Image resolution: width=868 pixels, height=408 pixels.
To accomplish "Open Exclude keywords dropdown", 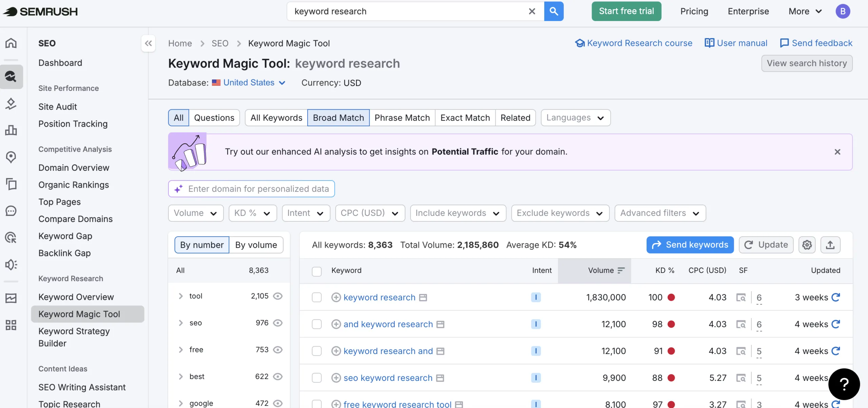I will (x=560, y=213).
